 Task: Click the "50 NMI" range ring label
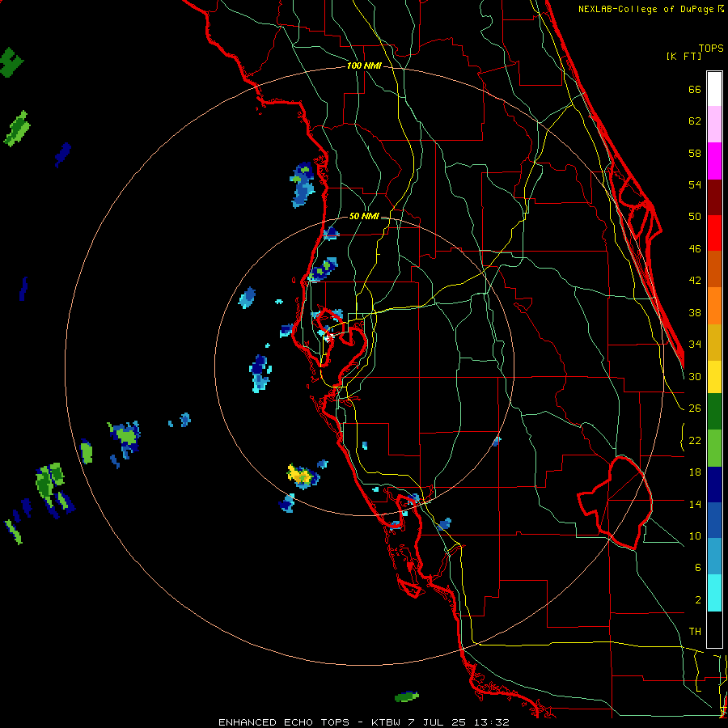coord(364,216)
